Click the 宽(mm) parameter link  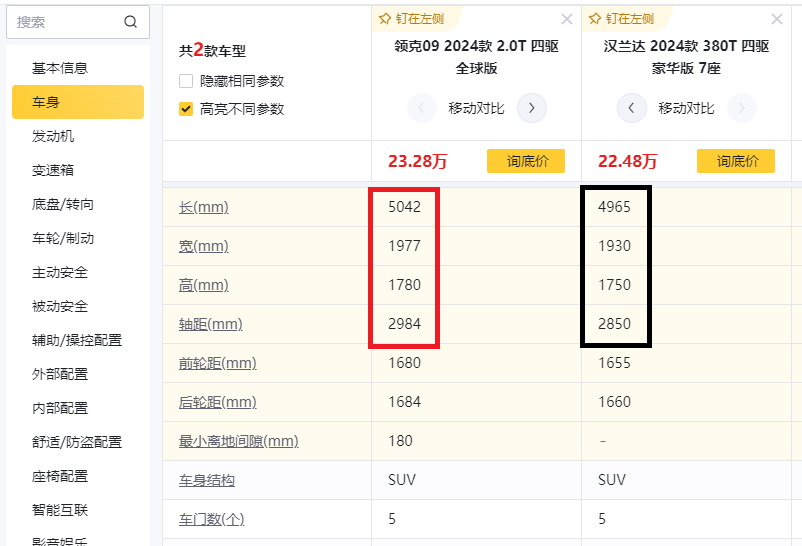point(204,246)
